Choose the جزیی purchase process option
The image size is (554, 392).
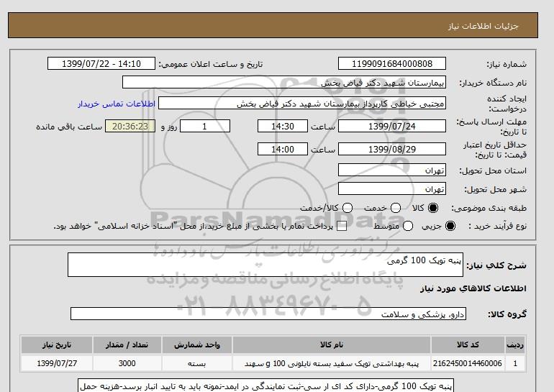coord(450,226)
